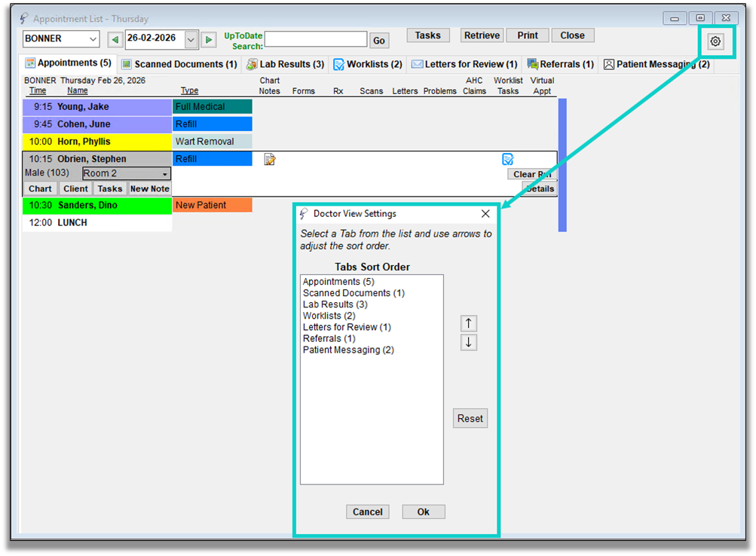Expand the BONNER provider dropdown
The image size is (756, 556).
pos(93,39)
